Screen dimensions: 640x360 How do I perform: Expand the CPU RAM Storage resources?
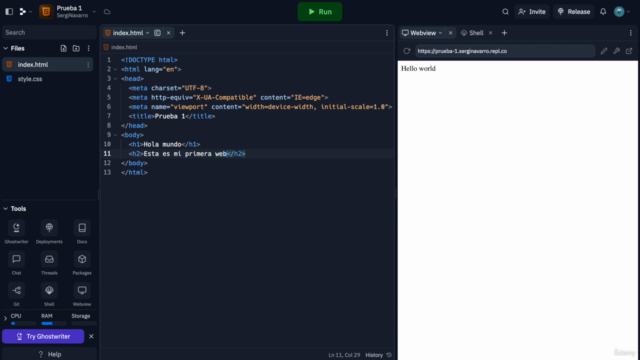[x=5, y=319]
